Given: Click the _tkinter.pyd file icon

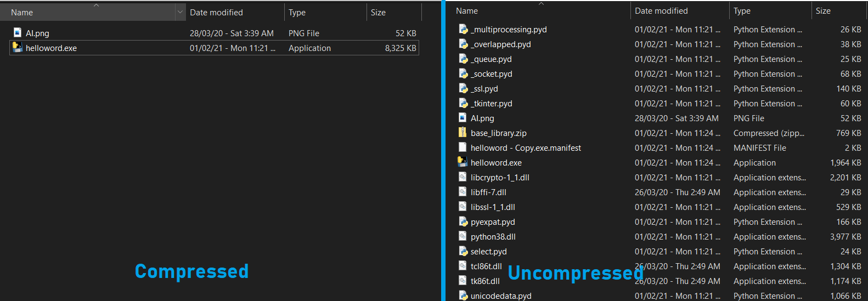Looking at the screenshot, I should click(x=463, y=103).
